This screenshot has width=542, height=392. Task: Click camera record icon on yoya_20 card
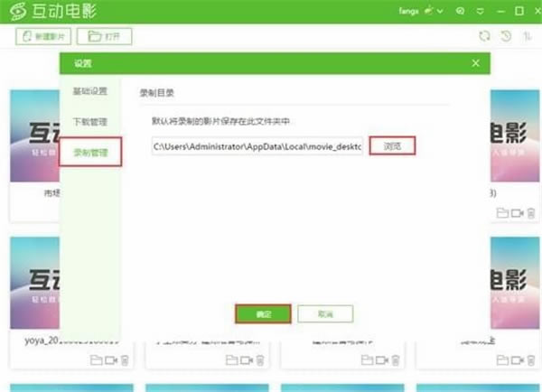coord(111,360)
